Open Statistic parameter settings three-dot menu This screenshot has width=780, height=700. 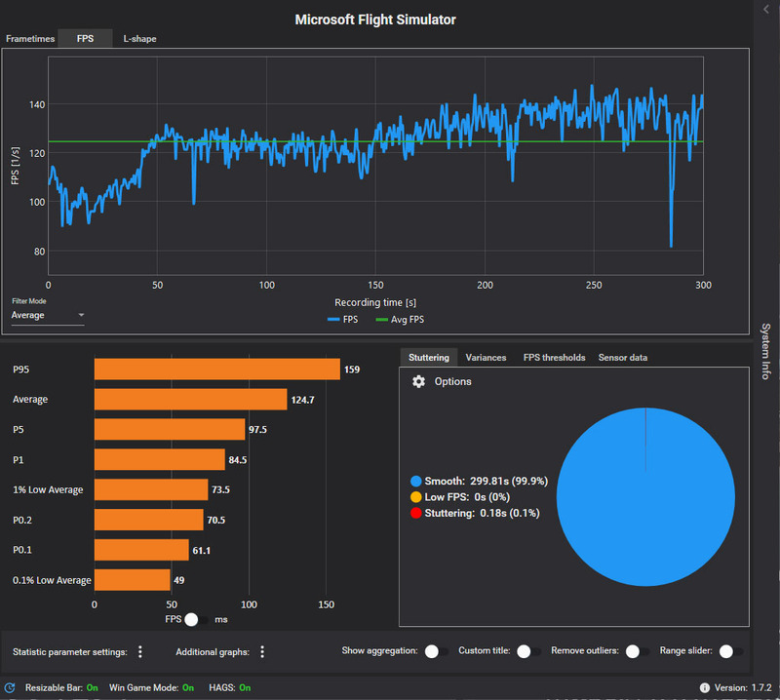point(140,652)
